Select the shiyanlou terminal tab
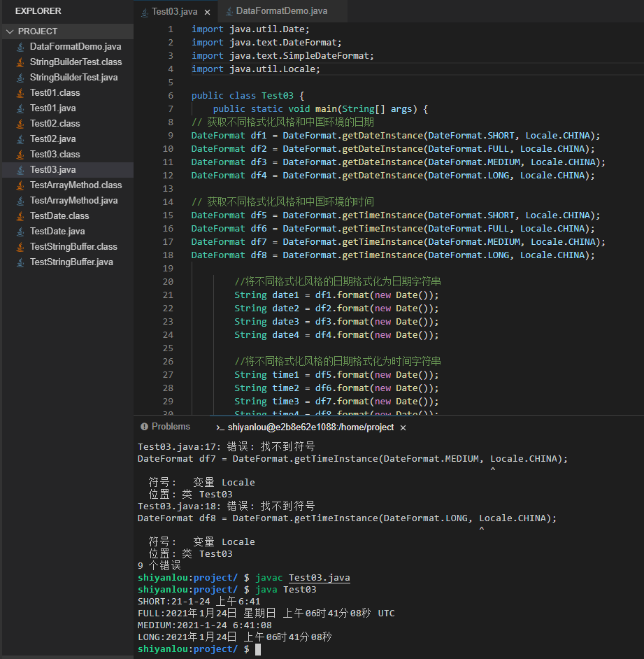The height and width of the screenshot is (659, 644). (311, 427)
